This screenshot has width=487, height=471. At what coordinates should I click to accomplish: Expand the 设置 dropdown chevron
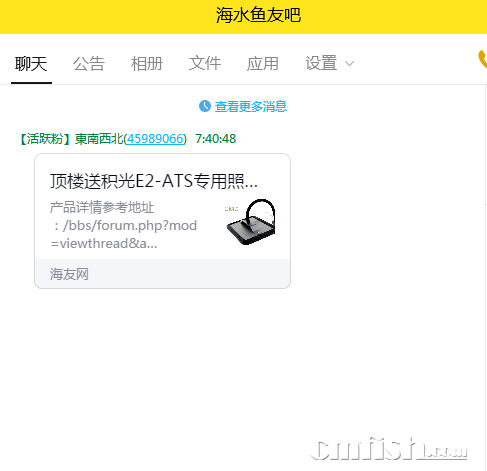click(349, 63)
